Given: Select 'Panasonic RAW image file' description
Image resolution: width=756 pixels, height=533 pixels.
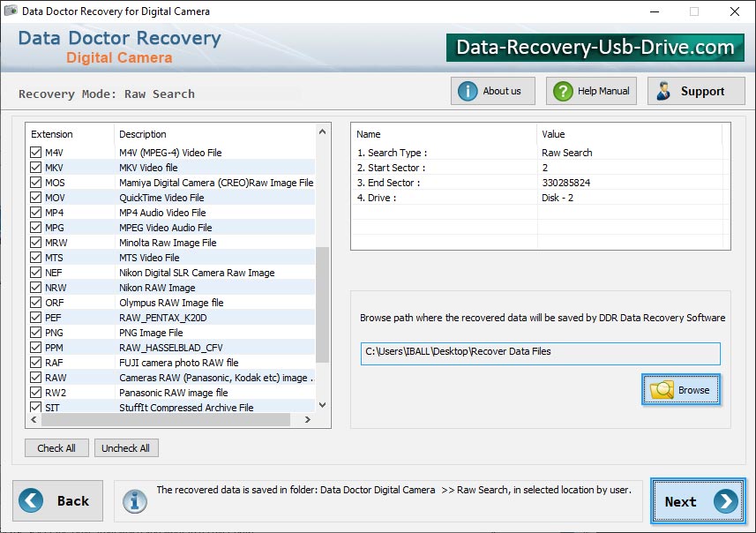Looking at the screenshot, I should (x=174, y=392).
